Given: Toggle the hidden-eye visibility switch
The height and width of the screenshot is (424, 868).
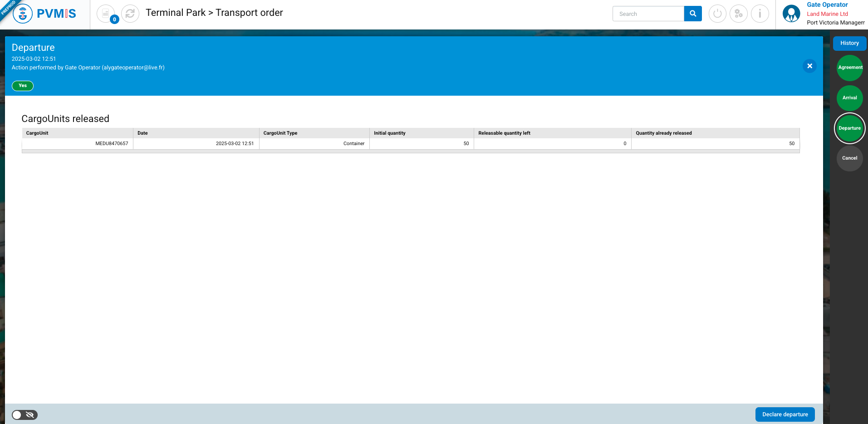Looking at the screenshot, I should [x=25, y=415].
